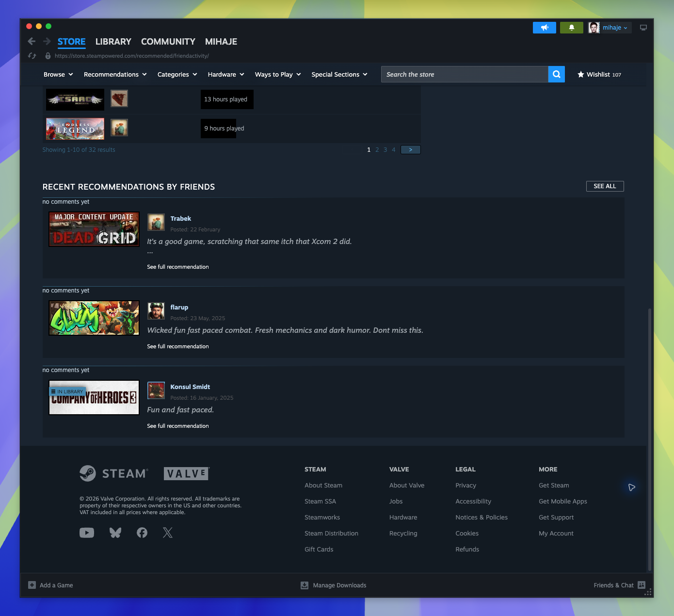Open the Steam X social icon
This screenshot has width=674, height=616.
[168, 533]
